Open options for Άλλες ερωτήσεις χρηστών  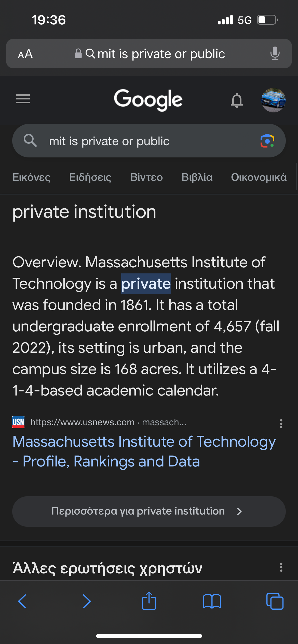click(281, 567)
